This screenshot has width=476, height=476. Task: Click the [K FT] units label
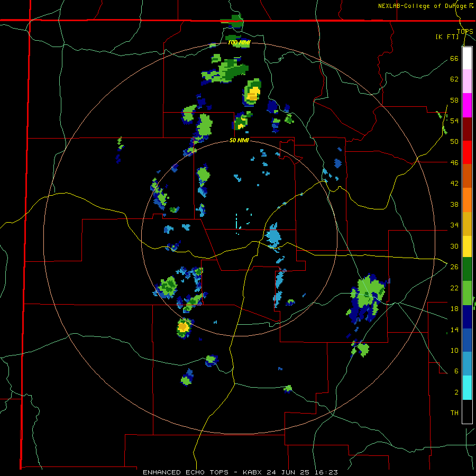(x=447, y=36)
